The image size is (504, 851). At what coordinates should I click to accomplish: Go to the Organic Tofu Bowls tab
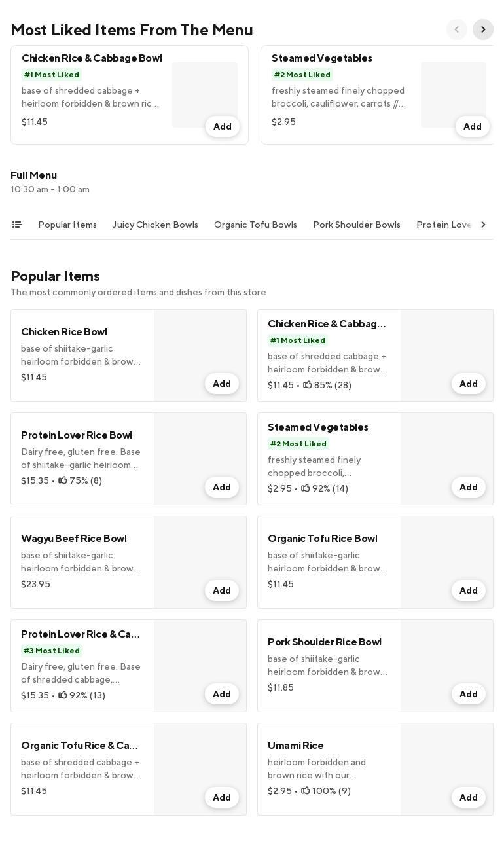[255, 225]
